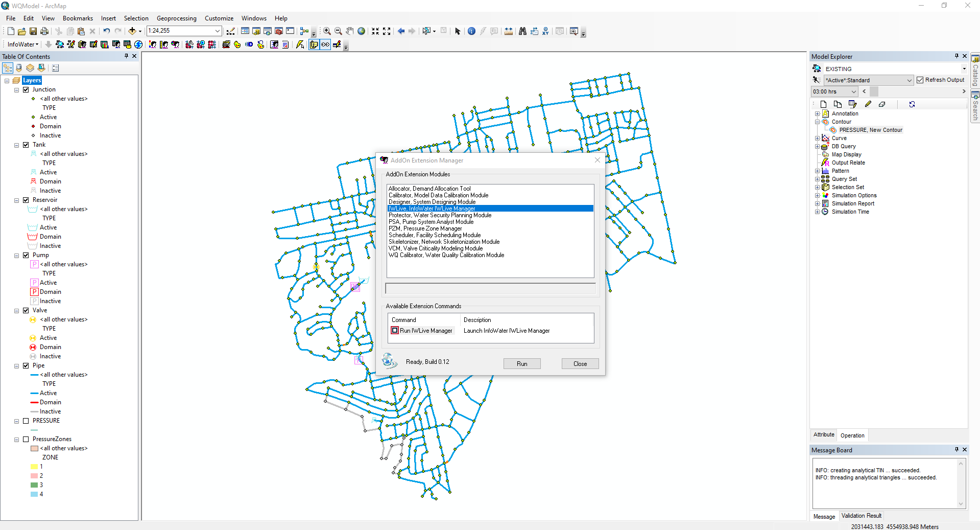Uncheck the Junction layer visibility checkbox

coord(26,89)
